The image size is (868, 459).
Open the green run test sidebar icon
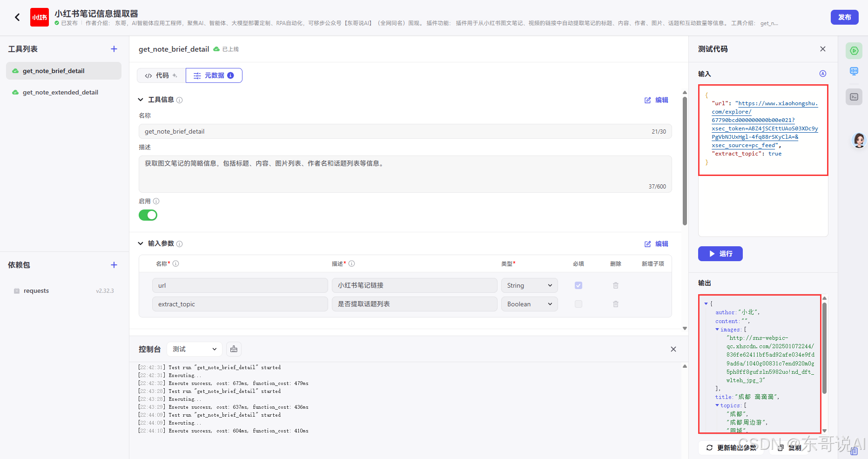click(854, 51)
